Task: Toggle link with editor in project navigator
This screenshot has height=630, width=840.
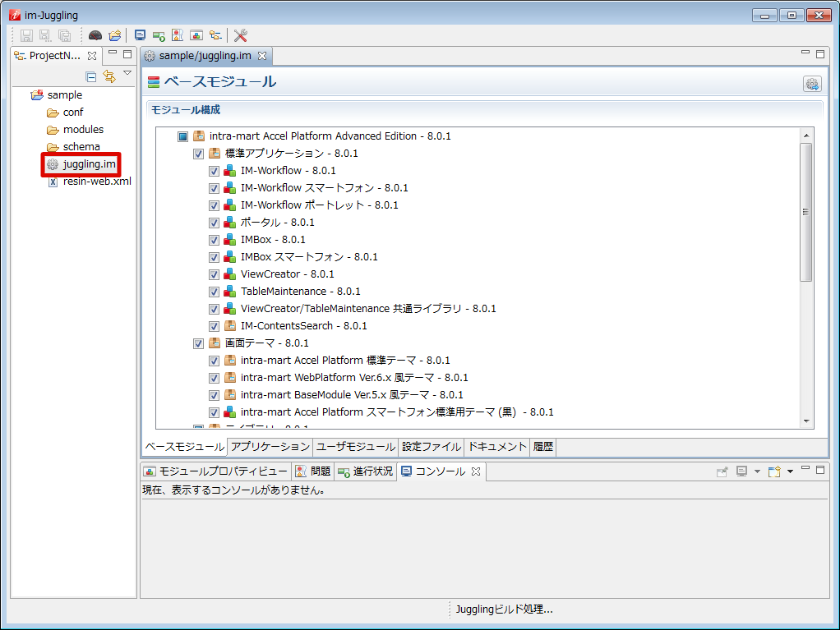Action: 109,76
